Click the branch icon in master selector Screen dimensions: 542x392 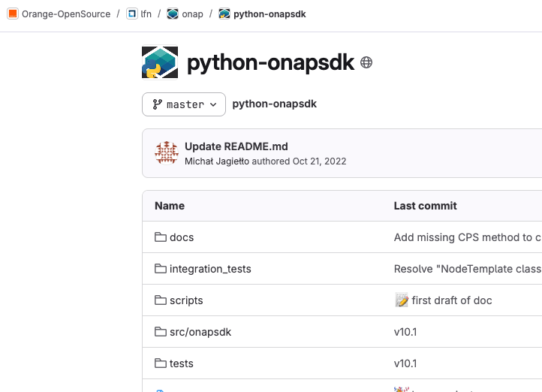[x=158, y=104]
